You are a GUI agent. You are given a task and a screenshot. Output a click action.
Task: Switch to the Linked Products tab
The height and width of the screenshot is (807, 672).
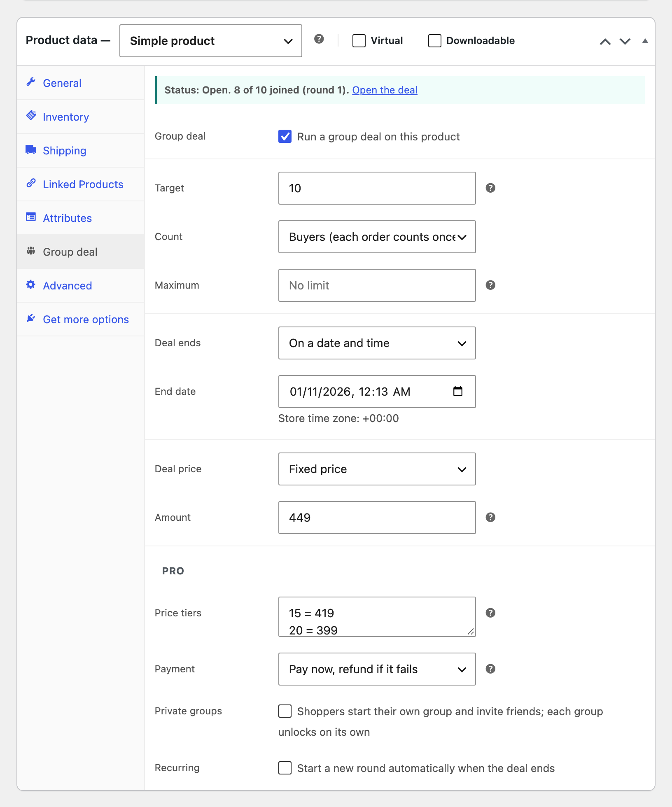[x=81, y=184]
